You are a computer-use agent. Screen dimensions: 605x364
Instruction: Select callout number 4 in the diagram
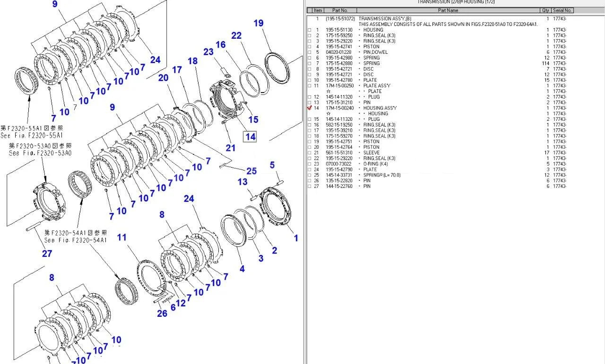pos(242,269)
